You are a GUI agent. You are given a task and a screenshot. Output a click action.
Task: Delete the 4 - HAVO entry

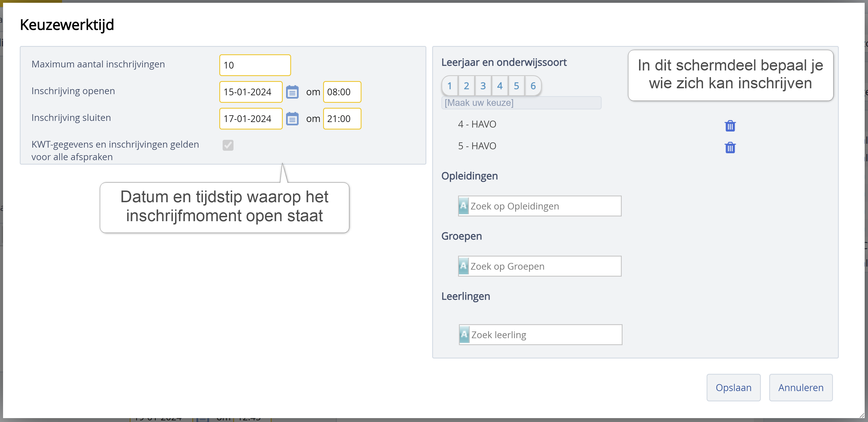tap(730, 126)
